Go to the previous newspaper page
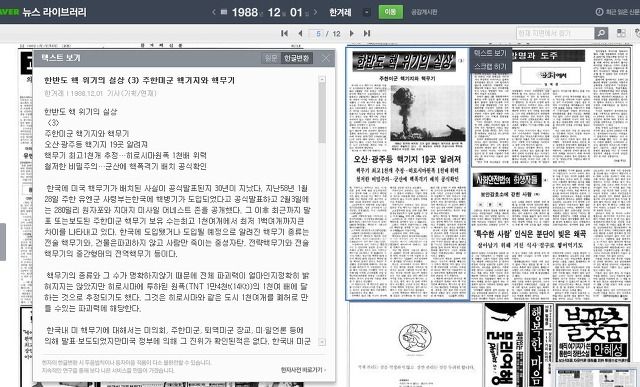The height and width of the screenshot is (387, 640). [300, 33]
